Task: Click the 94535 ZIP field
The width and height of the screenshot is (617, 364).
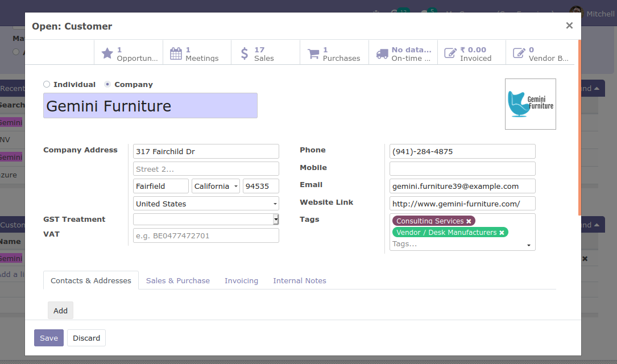Action: point(261,186)
